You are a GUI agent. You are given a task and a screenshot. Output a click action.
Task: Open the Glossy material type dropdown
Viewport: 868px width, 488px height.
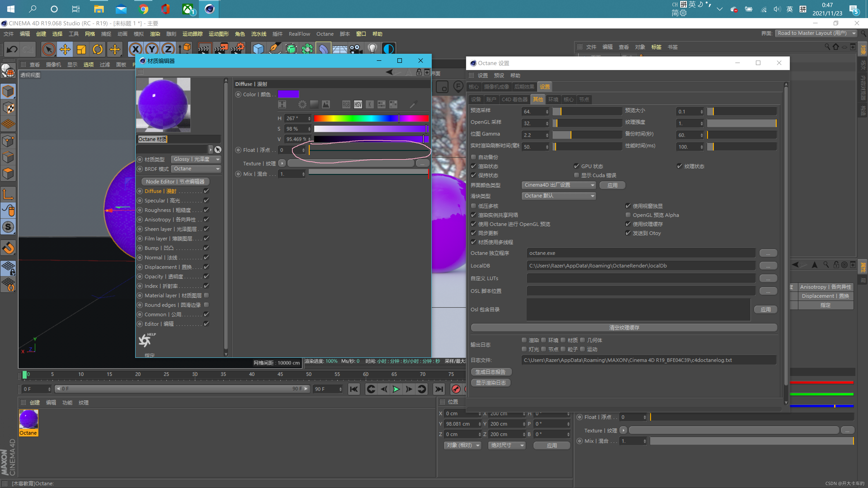coord(196,159)
